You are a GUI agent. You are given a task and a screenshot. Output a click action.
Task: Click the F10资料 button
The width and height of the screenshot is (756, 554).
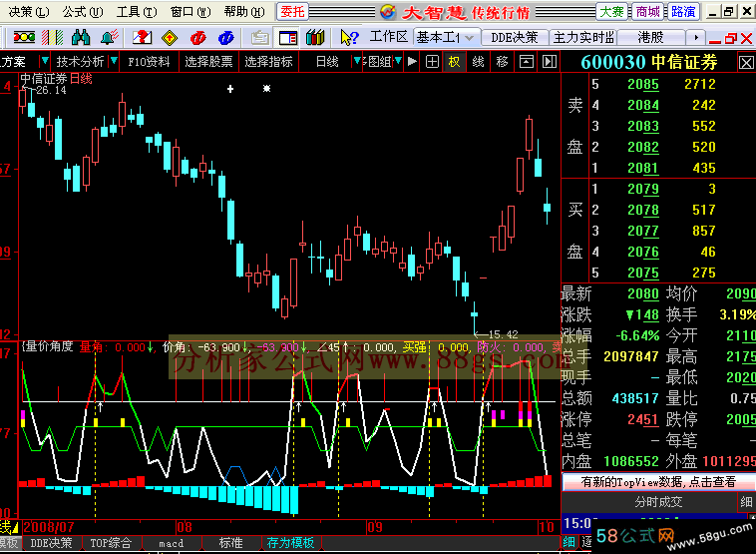[x=149, y=61]
